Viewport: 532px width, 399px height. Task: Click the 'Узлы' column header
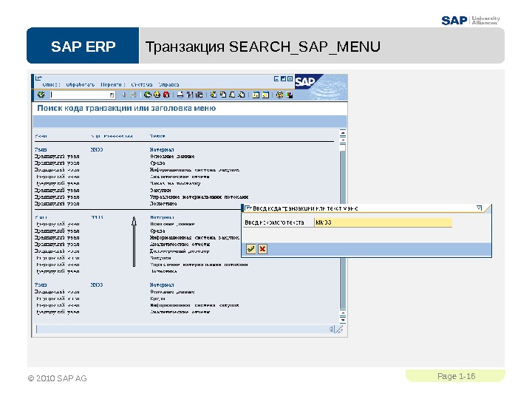pyautogui.click(x=41, y=136)
